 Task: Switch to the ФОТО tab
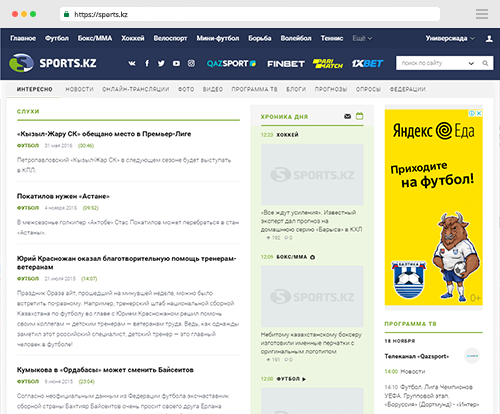pos(186,89)
